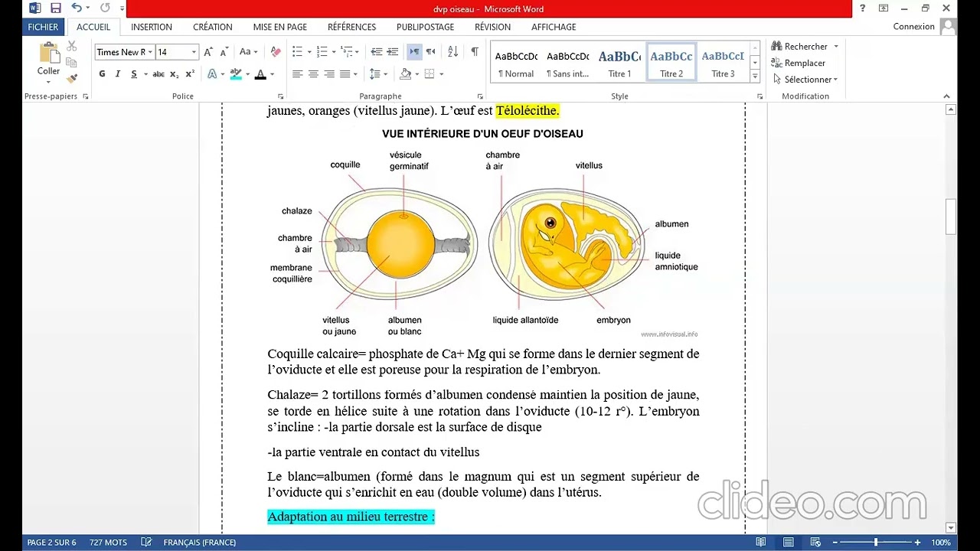Screen dimensions: 980x551
Task: Click the clear formatting eraser icon
Action: pos(276,52)
